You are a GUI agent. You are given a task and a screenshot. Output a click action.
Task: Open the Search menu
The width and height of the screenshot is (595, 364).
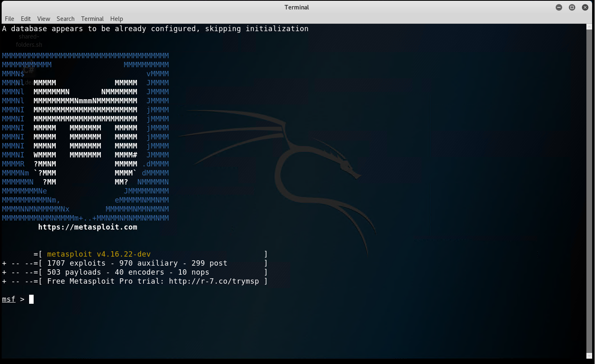point(66,19)
